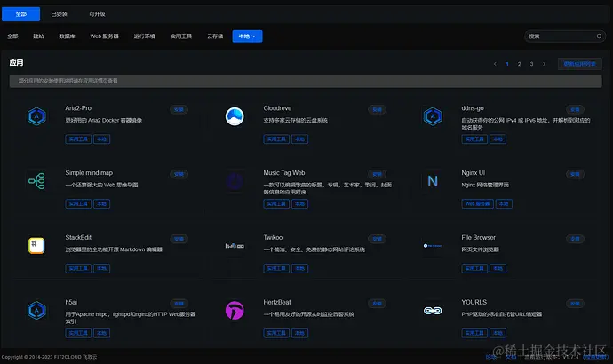Image resolution: width=613 pixels, height=364 pixels.
Task: Click the Nginx UI title text
Action: click(x=473, y=173)
